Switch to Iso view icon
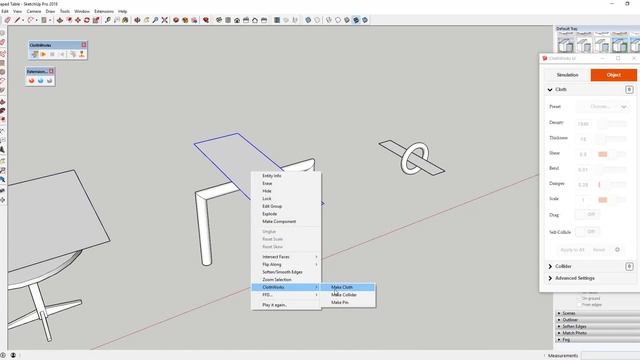Viewport: 640px width, 360px height. [219, 20]
